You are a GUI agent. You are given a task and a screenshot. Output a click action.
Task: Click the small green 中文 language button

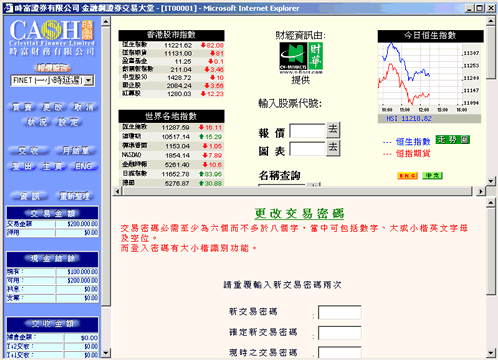click(x=432, y=175)
